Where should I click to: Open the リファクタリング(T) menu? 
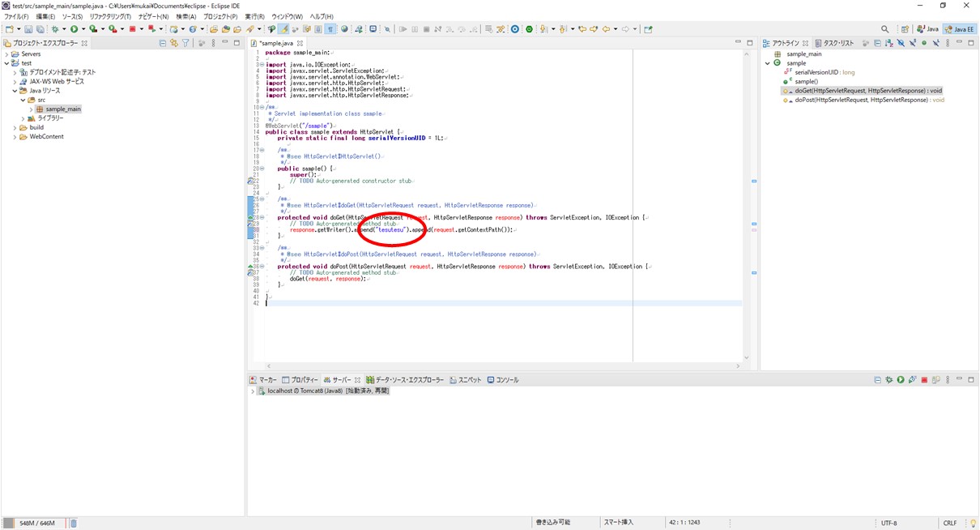tap(110, 16)
